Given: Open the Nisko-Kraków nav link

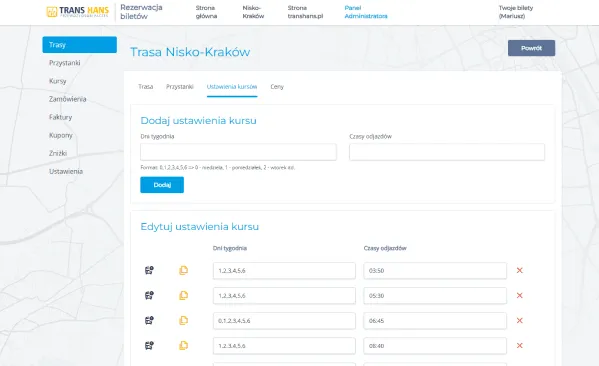Looking at the screenshot, I should click(x=253, y=12).
